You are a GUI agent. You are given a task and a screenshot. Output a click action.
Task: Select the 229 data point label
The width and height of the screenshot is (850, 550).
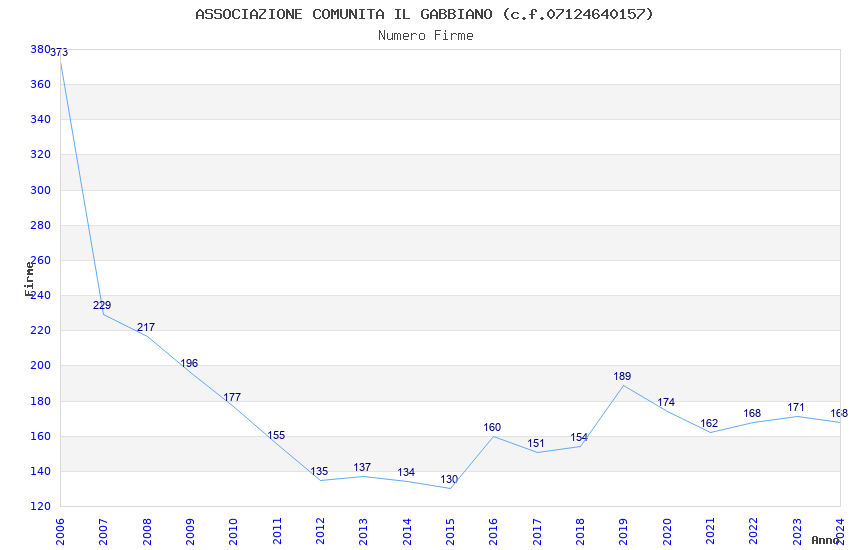tap(102, 305)
